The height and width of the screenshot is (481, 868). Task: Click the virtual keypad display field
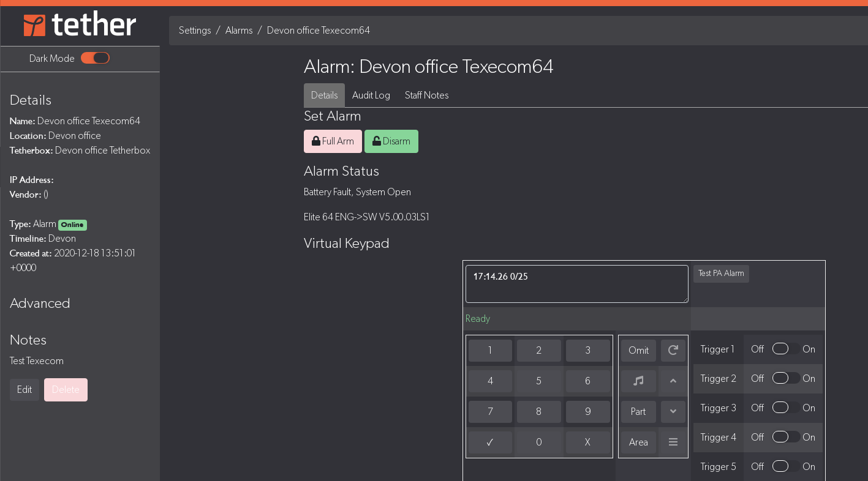point(576,283)
